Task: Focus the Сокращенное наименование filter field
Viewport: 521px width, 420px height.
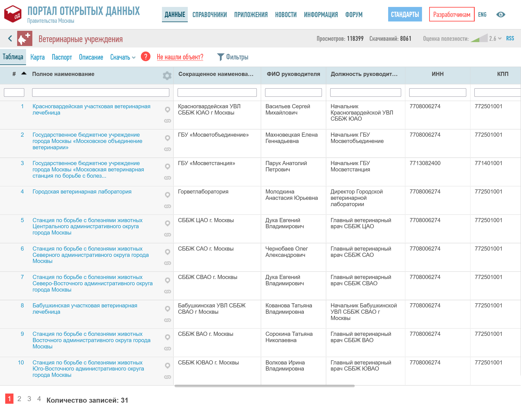Action: pyautogui.click(x=217, y=92)
